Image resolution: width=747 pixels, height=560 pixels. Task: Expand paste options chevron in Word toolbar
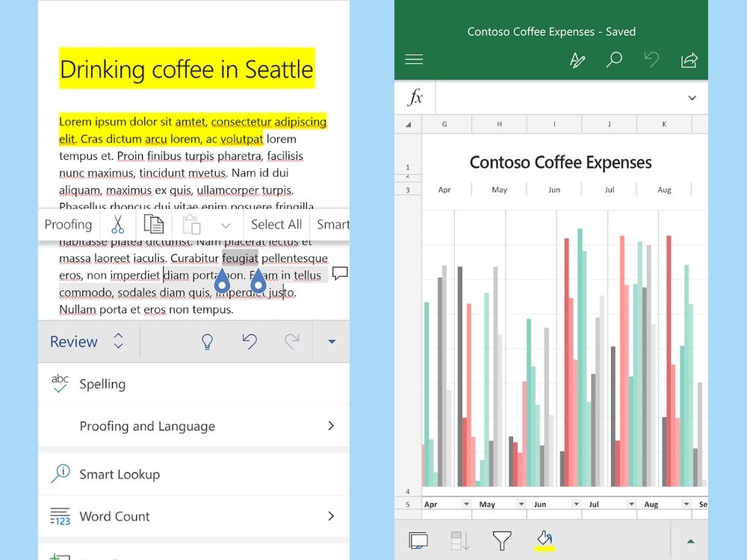226,225
